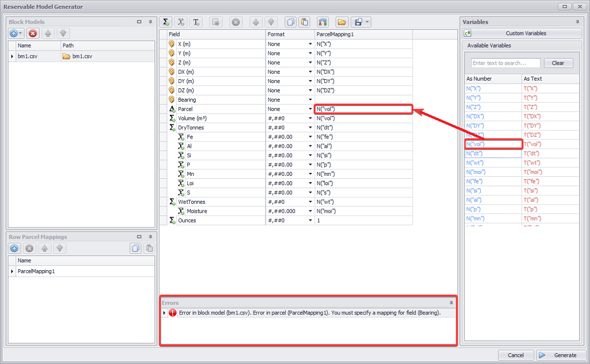
Task: Click the add weight-averaged field toolbar icon
Action: (181, 22)
